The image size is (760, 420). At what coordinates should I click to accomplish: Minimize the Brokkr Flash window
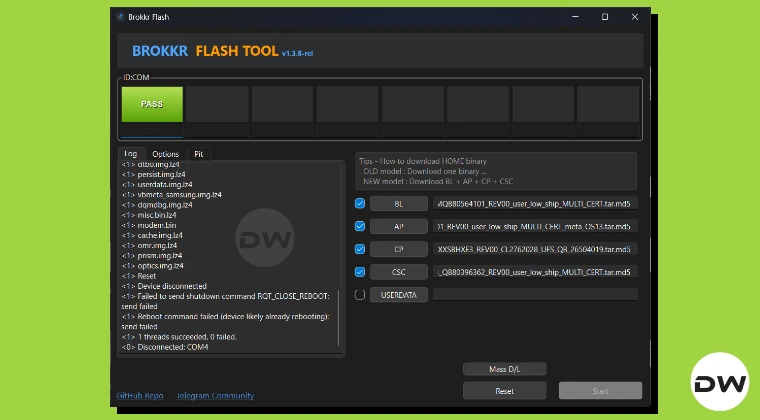click(x=575, y=17)
